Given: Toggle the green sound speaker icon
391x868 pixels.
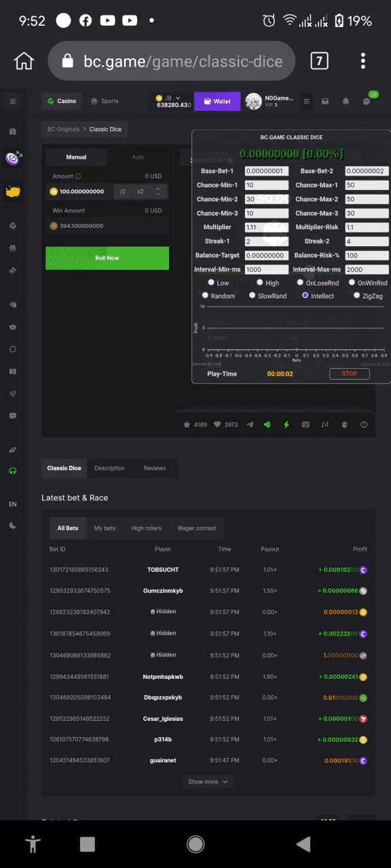Looking at the screenshot, I should 267,425.
